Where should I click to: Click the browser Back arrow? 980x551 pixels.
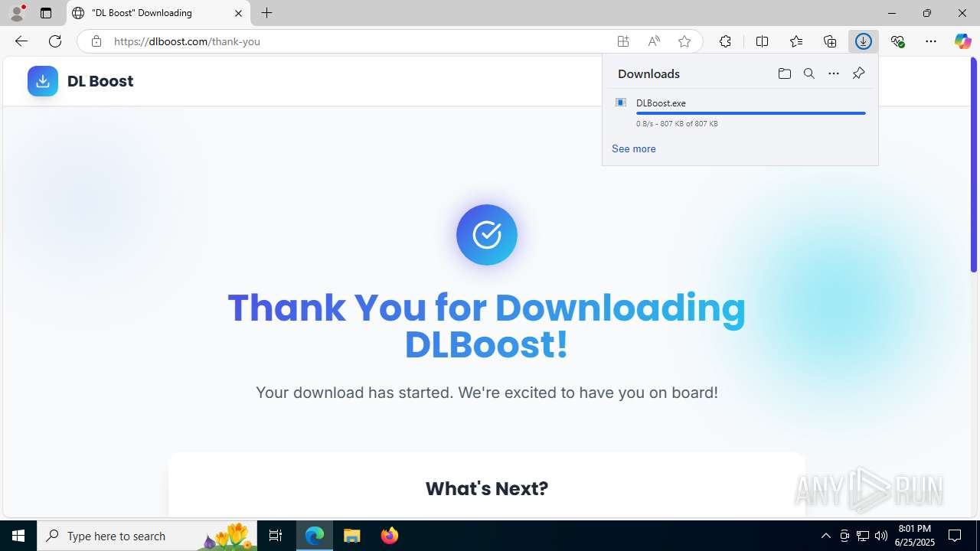pyautogui.click(x=21, y=41)
